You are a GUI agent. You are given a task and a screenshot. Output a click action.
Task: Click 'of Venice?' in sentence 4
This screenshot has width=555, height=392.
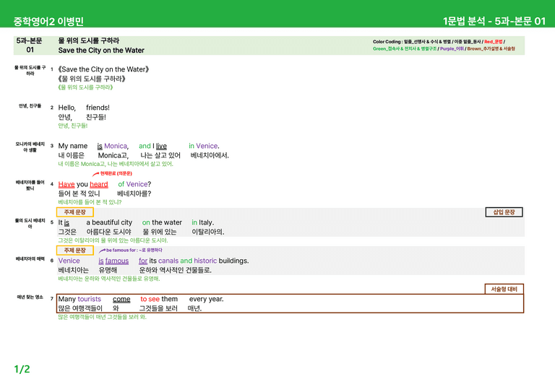click(x=134, y=184)
